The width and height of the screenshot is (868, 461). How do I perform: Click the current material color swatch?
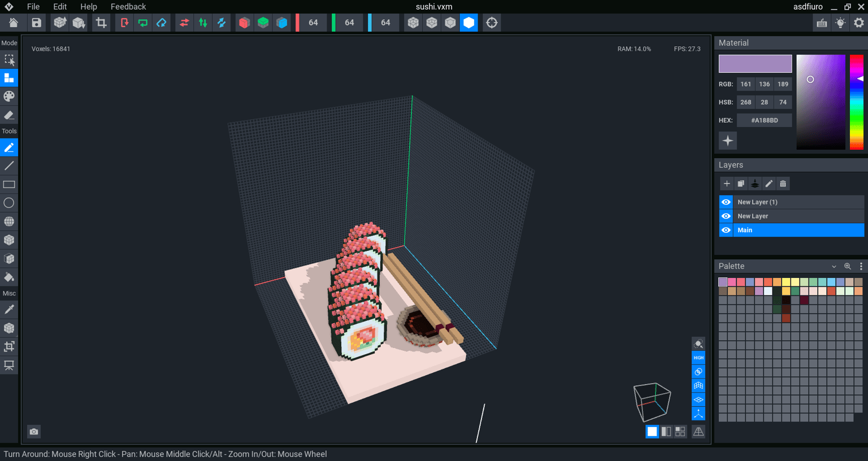pyautogui.click(x=755, y=64)
